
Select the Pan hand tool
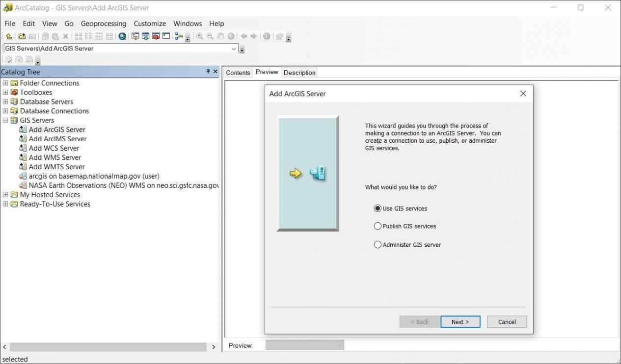220,36
